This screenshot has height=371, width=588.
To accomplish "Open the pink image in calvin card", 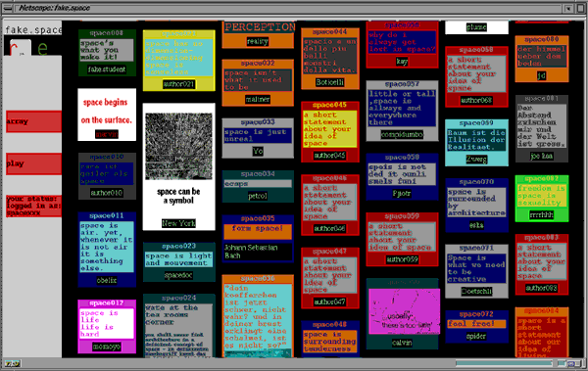I will click(x=404, y=311).
